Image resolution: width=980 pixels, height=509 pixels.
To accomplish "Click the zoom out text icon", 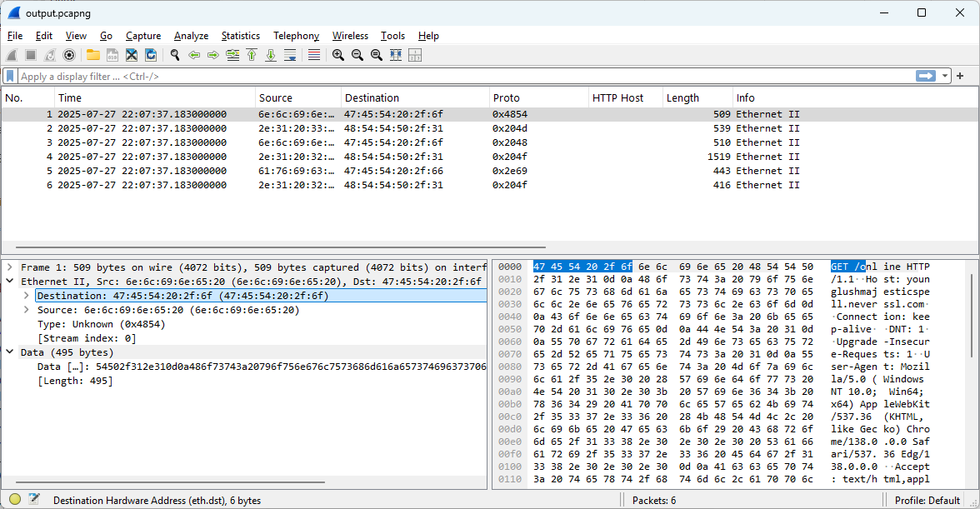I will point(357,55).
